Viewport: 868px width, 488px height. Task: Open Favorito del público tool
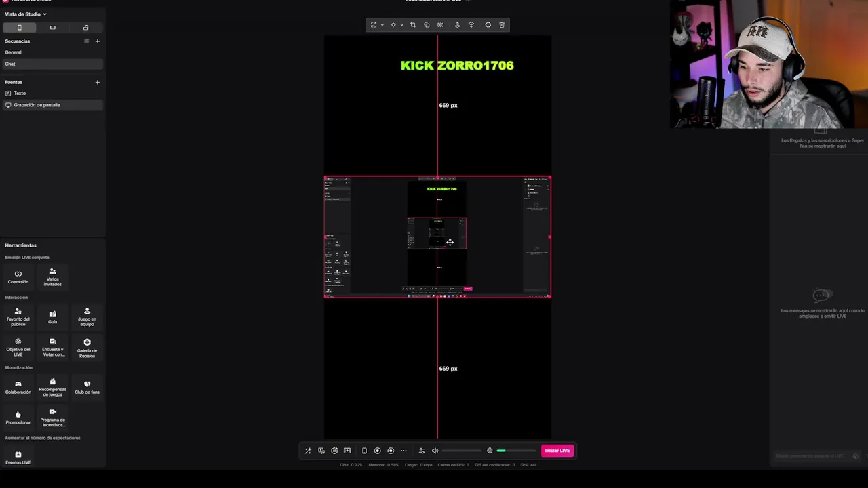click(18, 317)
